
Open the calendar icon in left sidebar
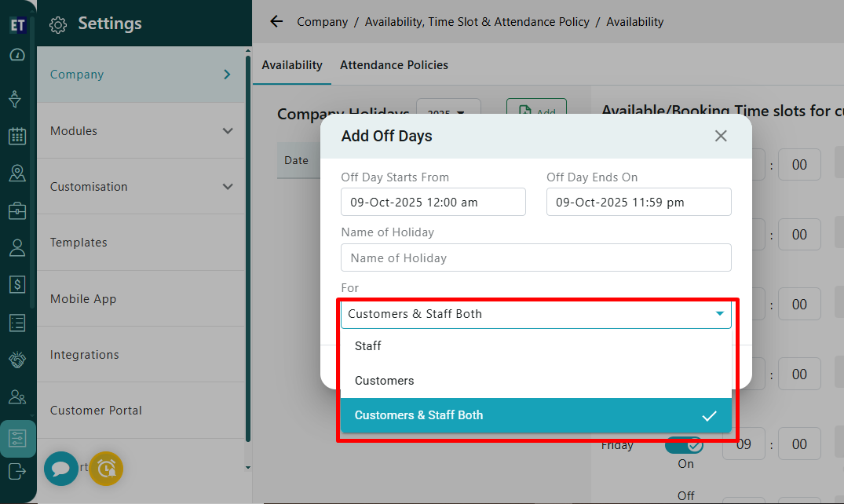click(x=17, y=137)
